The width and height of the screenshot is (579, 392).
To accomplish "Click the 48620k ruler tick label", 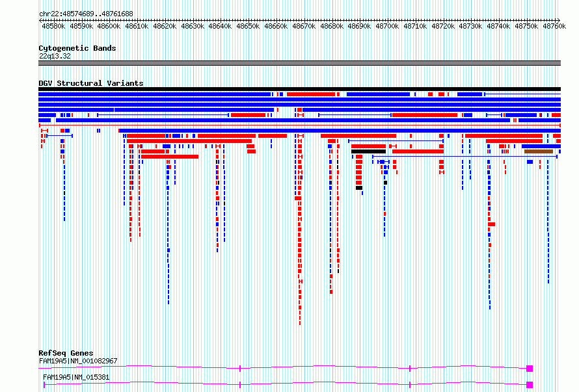I will [x=165, y=26].
